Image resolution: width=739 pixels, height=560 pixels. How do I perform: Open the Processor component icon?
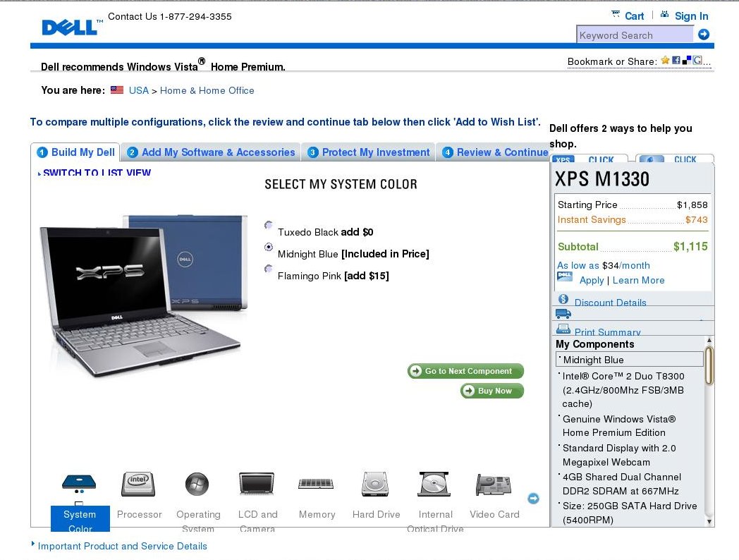click(x=138, y=484)
